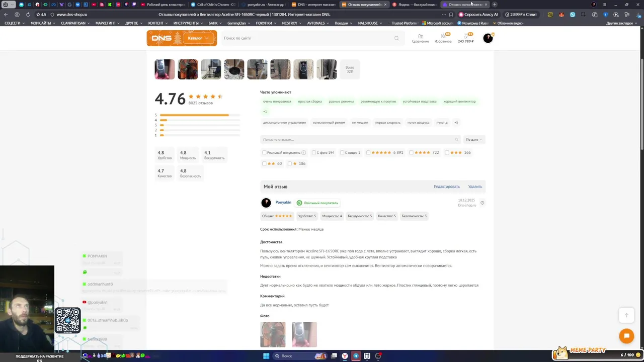Screen dimensions: 644x362
Task: Switch to the 'Рабочий день в мастерск' tab
Action: point(163,5)
